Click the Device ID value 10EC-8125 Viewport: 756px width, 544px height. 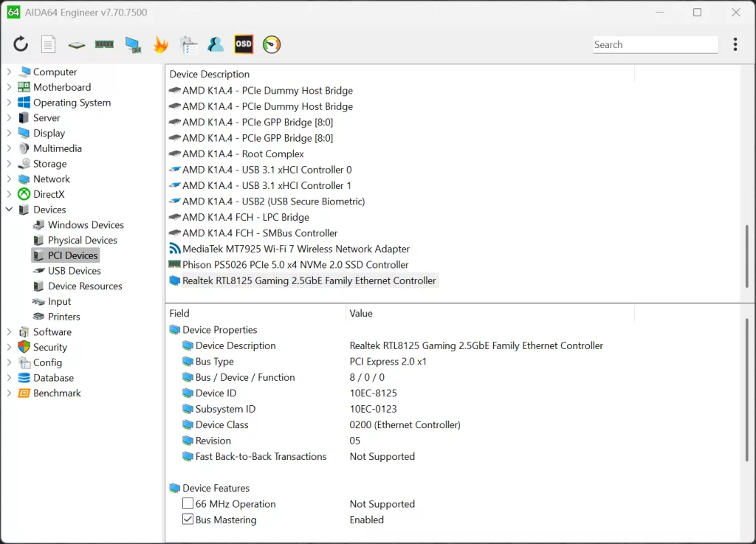tap(373, 393)
